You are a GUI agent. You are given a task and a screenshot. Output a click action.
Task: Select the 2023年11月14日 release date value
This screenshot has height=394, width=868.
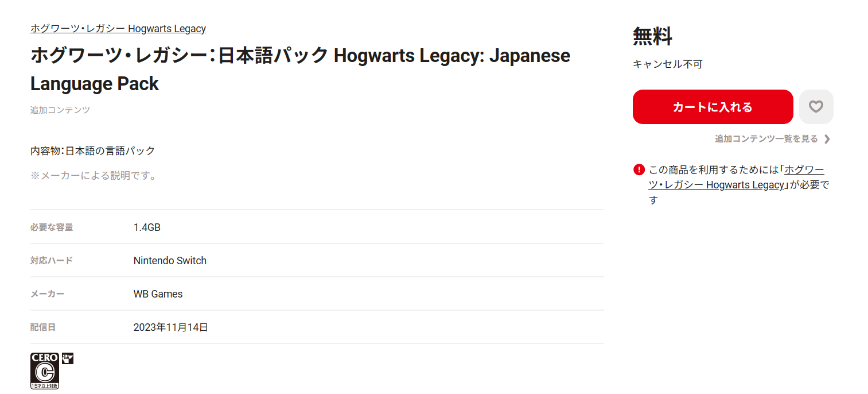[170, 327]
